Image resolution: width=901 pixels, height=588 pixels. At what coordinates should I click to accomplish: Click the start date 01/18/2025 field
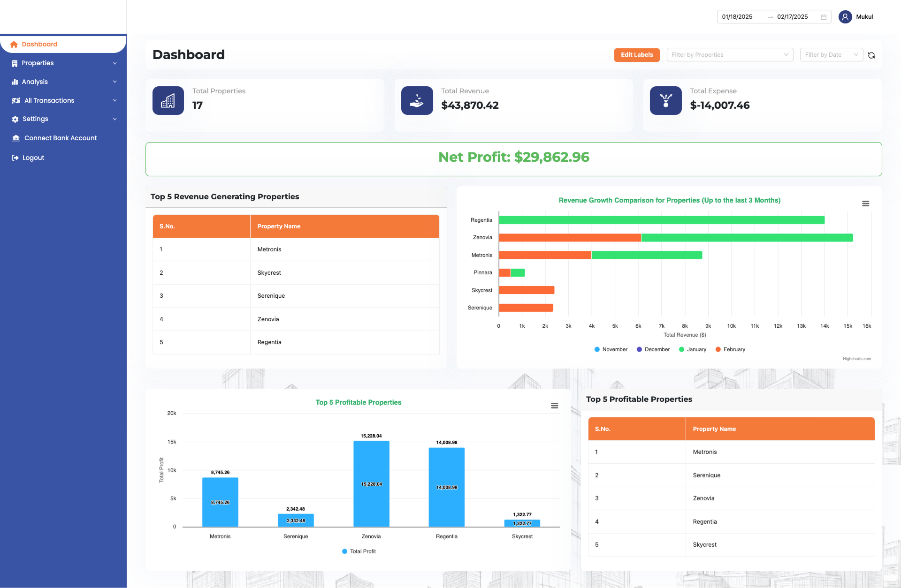pyautogui.click(x=737, y=17)
